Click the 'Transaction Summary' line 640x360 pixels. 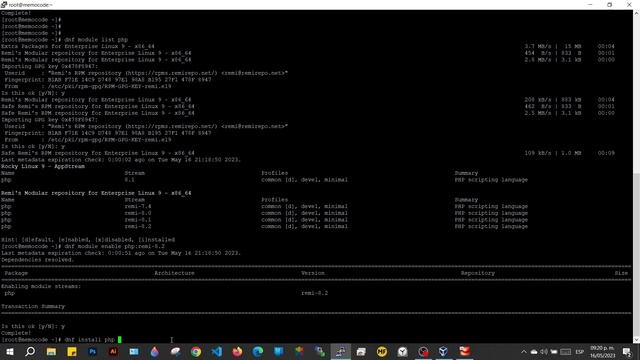click(33, 306)
